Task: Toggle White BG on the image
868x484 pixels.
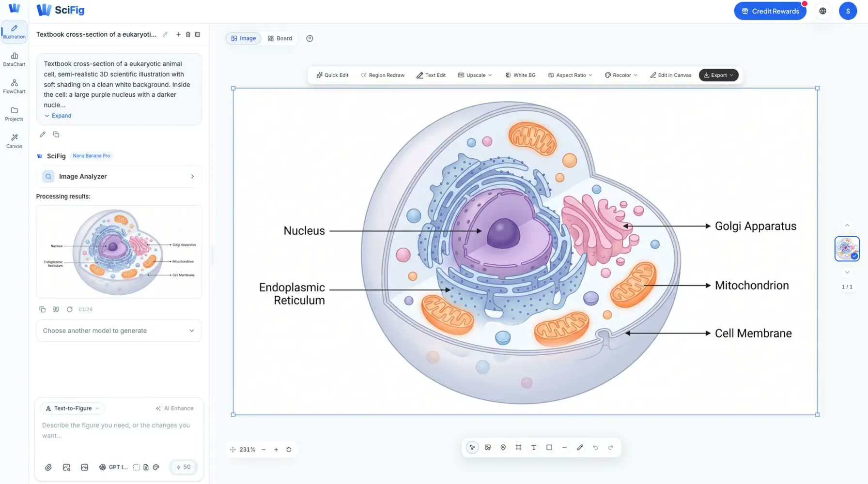Action: 520,75
